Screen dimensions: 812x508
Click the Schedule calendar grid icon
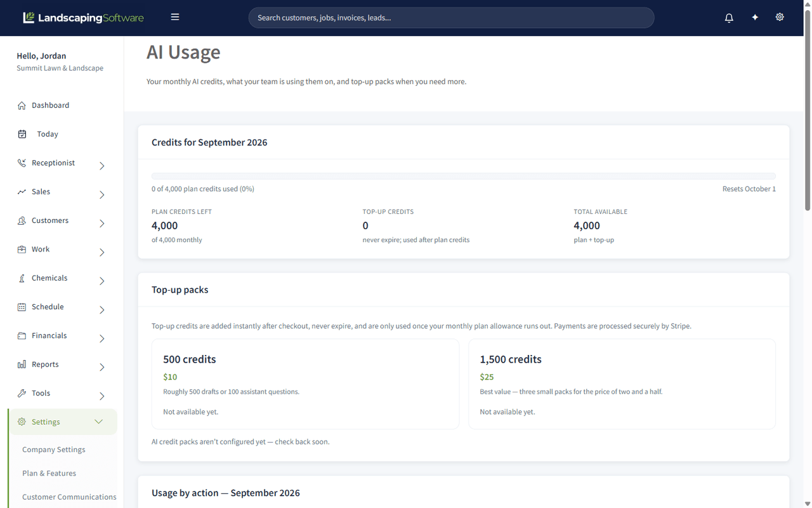pos(22,307)
